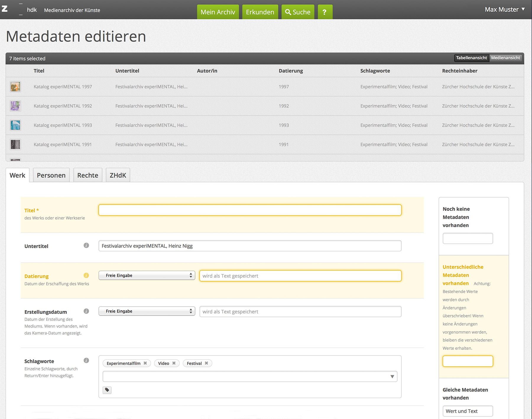Image resolution: width=532 pixels, height=419 pixels.
Task: Click the help question mark button
Action: [325, 12]
